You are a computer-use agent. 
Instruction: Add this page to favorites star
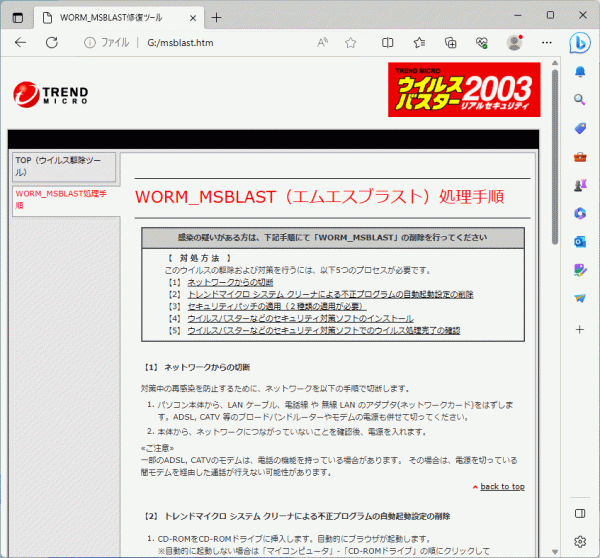click(351, 42)
